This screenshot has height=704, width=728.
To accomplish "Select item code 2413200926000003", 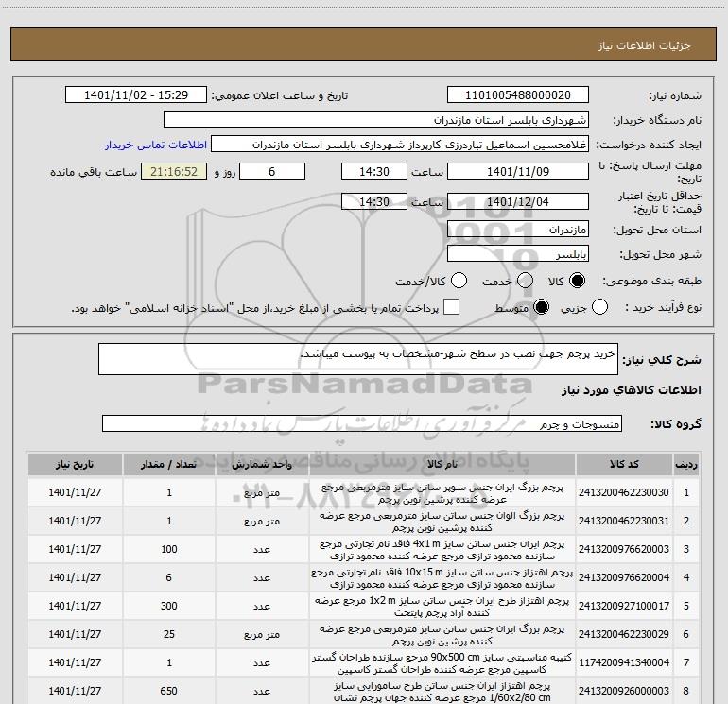I will point(624,691).
